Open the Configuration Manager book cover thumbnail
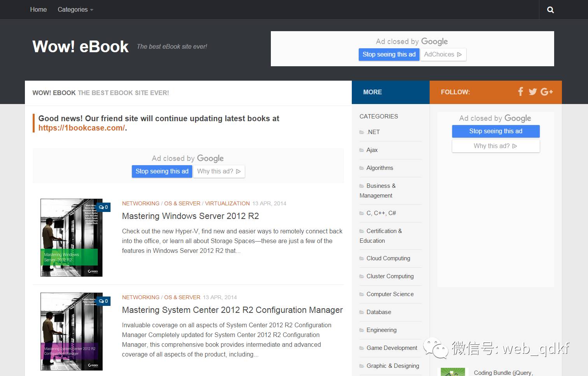The image size is (588, 376). [x=72, y=332]
